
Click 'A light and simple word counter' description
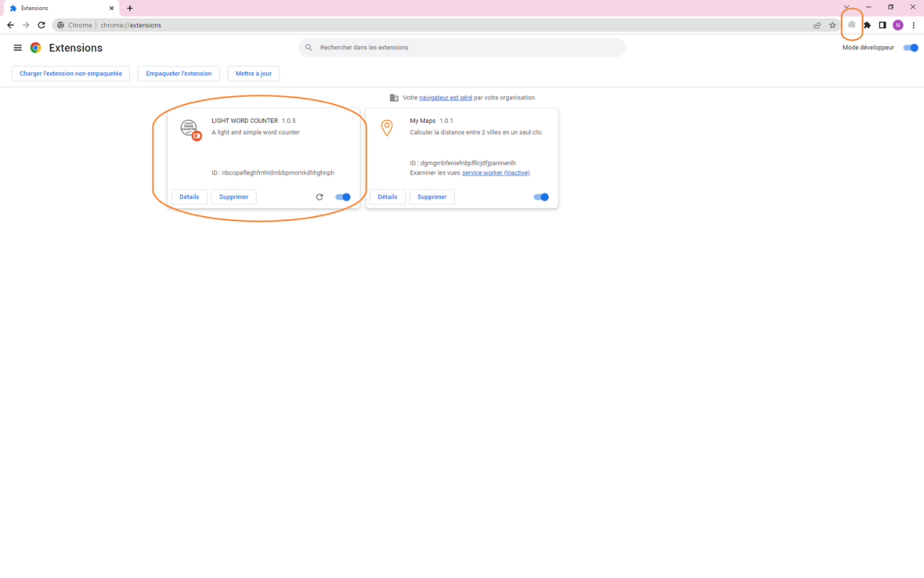point(256,132)
